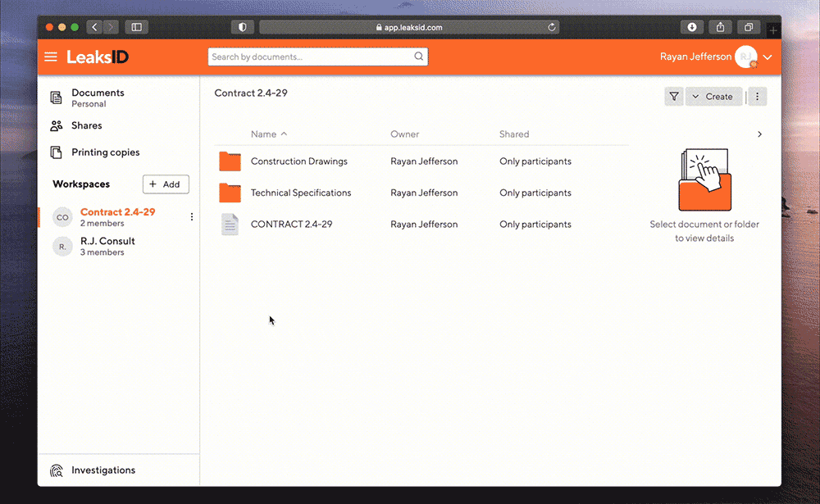This screenshot has width=820, height=504.
Task: Reload the page
Action: (551, 27)
